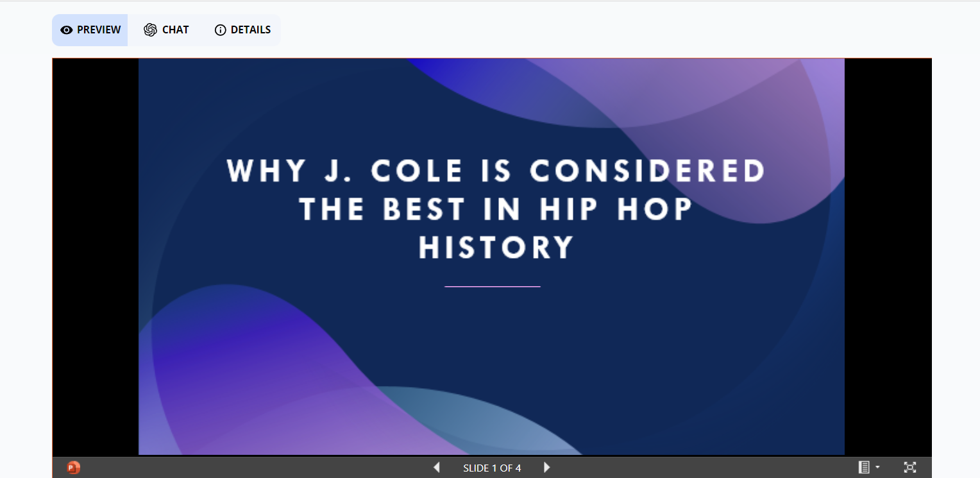
Task: Open the presentation in PowerPoint
Action: click(x=74, y=468)
